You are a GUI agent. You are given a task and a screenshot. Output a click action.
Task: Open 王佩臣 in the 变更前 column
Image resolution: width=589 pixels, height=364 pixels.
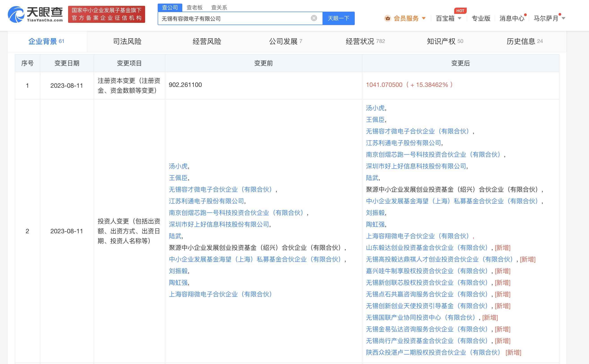(x=178, y=178)
